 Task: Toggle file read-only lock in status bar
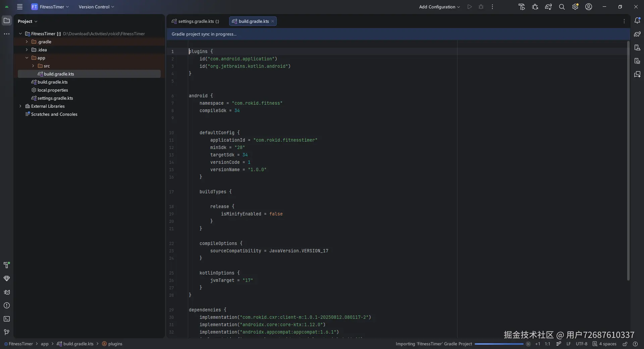[x=625, y=344]
